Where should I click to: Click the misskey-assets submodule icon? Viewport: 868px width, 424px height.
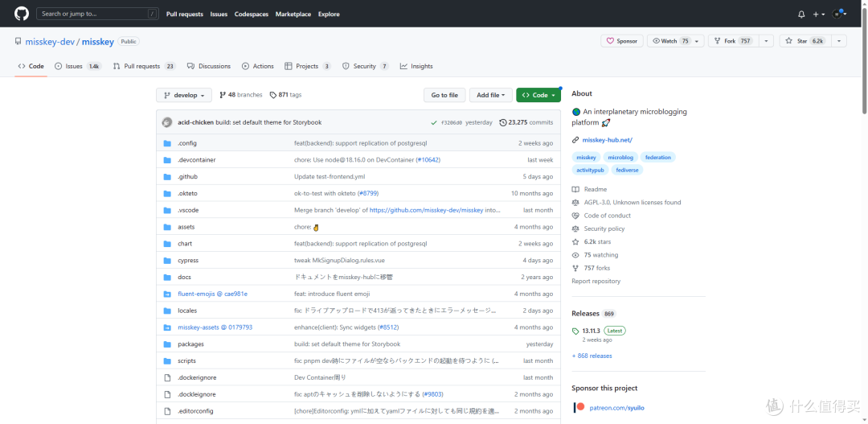click(167, 327)
